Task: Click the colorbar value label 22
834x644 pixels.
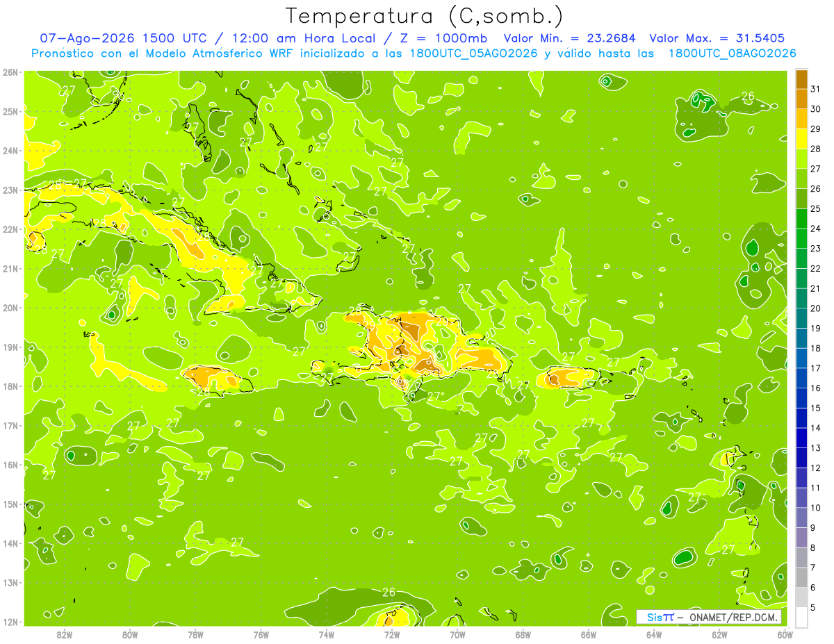Action: pos(816,268)
